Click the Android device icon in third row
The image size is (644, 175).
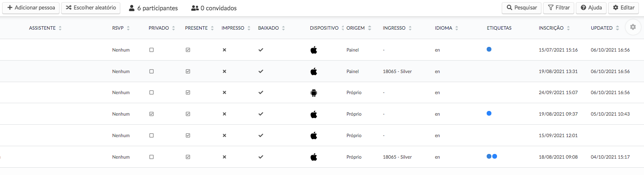pos(314,92)
